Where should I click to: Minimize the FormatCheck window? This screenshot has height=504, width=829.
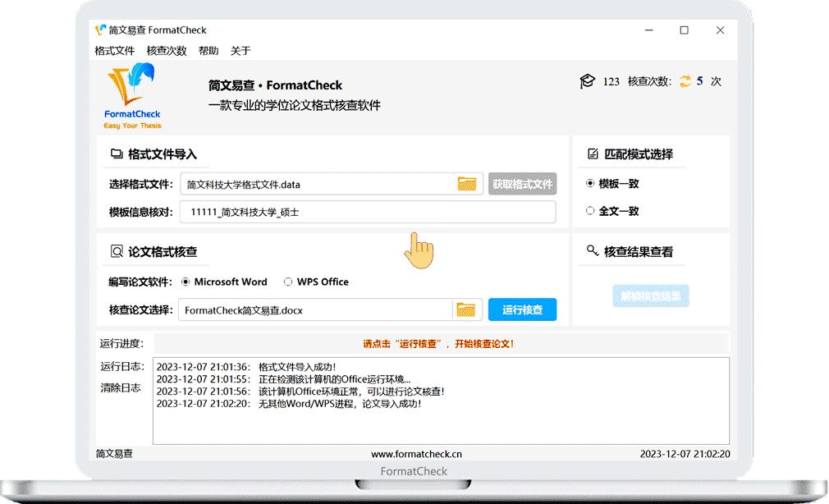[649, 30]
